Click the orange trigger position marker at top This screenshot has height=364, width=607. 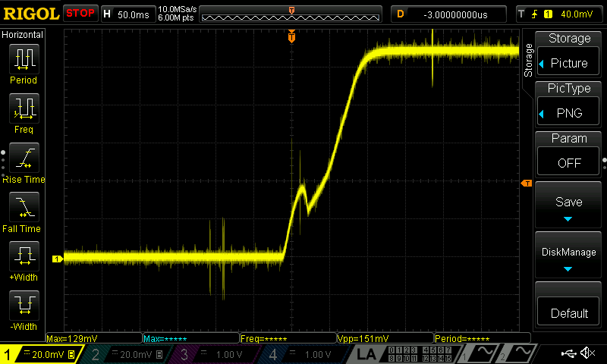pyautogui.click(x=291, y=36)
